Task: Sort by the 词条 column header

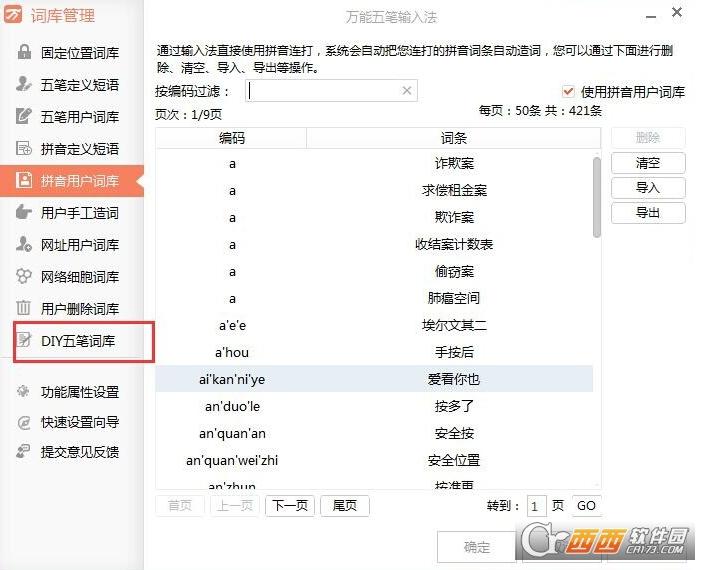Action: 453,138
